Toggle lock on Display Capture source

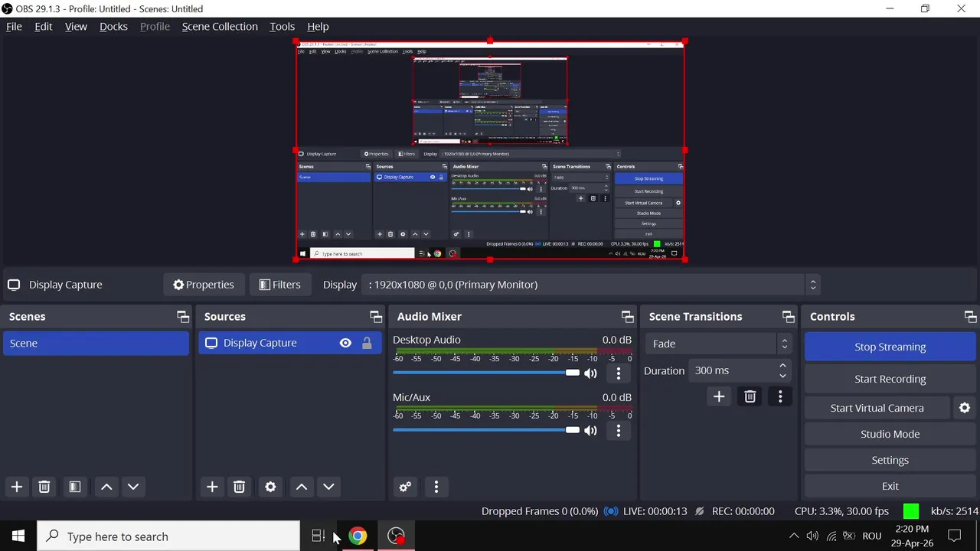tap(367, 343)
